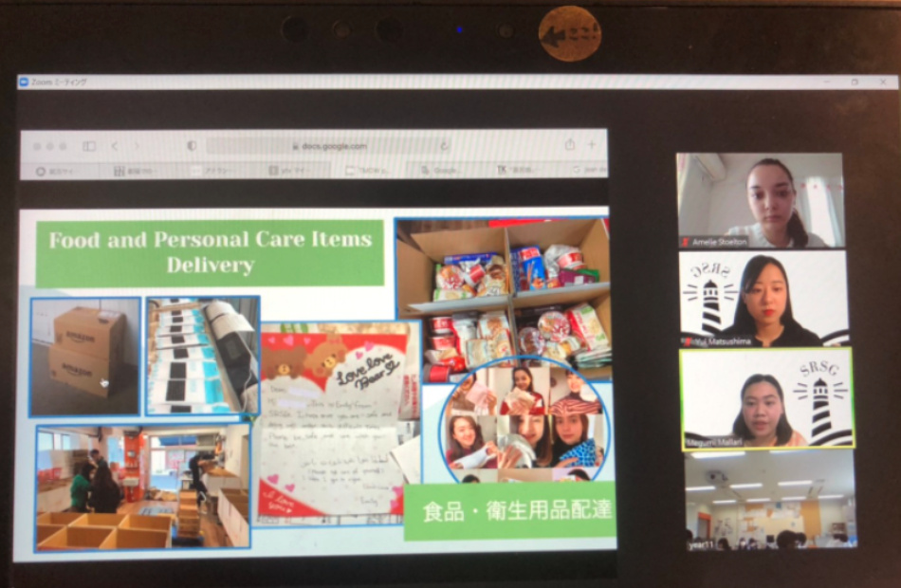Select the year11 classroom video tile

coord(770,499)
